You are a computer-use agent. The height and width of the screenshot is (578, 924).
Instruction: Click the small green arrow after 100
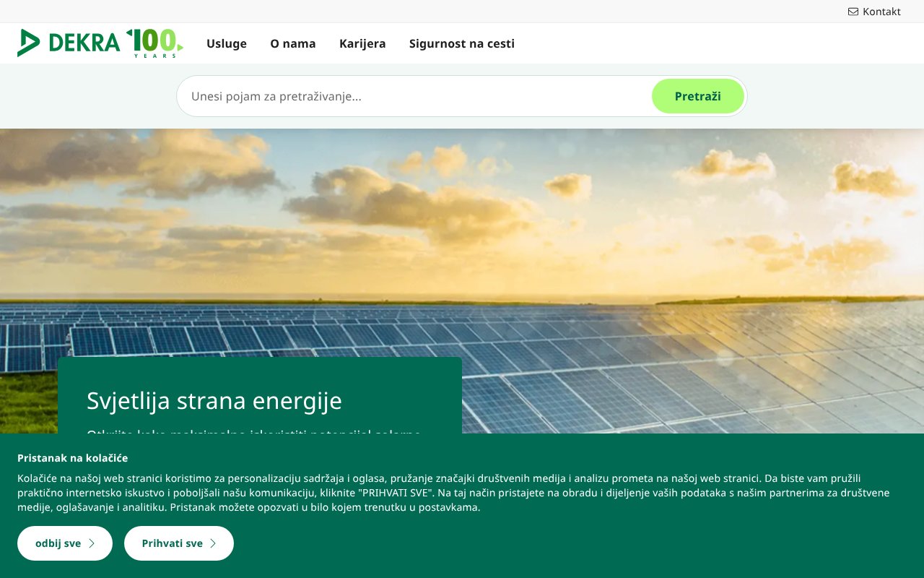[180, 47]
